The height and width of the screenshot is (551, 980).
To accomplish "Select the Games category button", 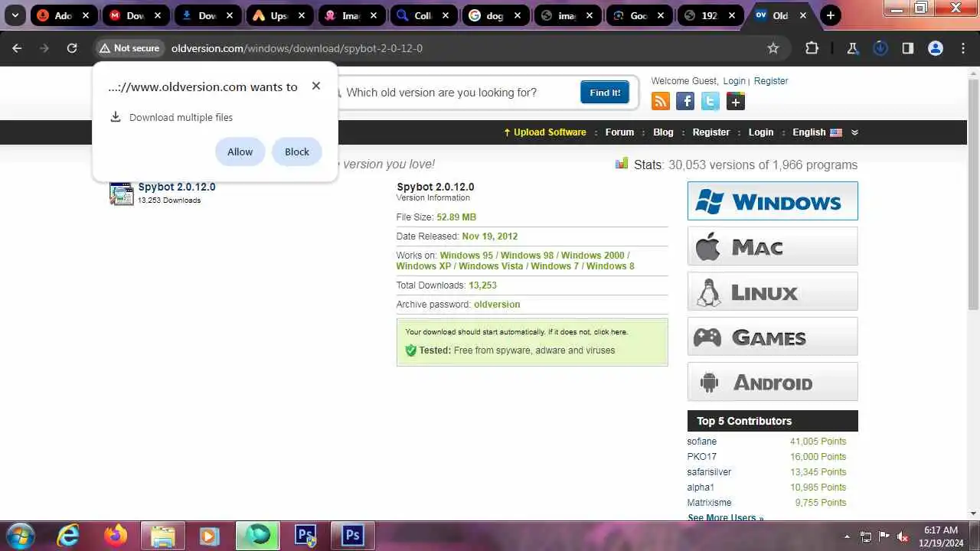I will point(773,337).
